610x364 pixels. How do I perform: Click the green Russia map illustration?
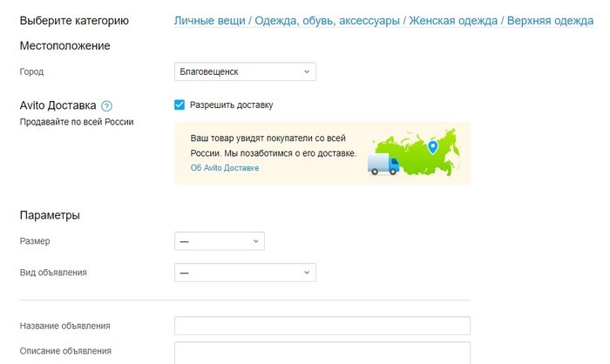click(x=417, y=152)
